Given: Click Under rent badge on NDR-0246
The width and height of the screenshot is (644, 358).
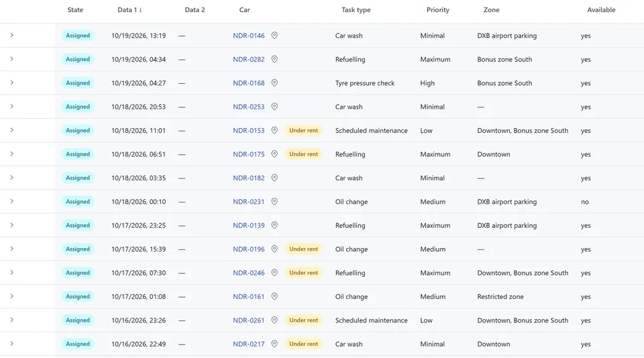Looking at the screenshot, I should coord(303,273).
